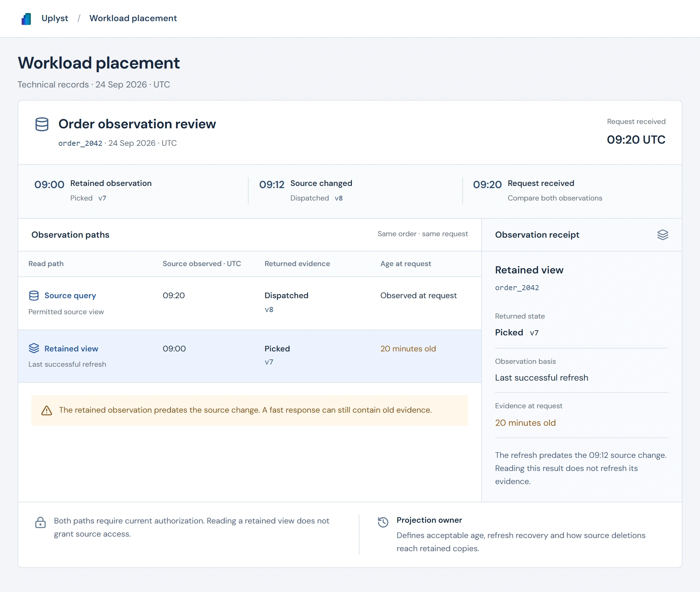Click the Uplyst logo icon
Viewport: 700px width, 592px height.
pos(26,19)
